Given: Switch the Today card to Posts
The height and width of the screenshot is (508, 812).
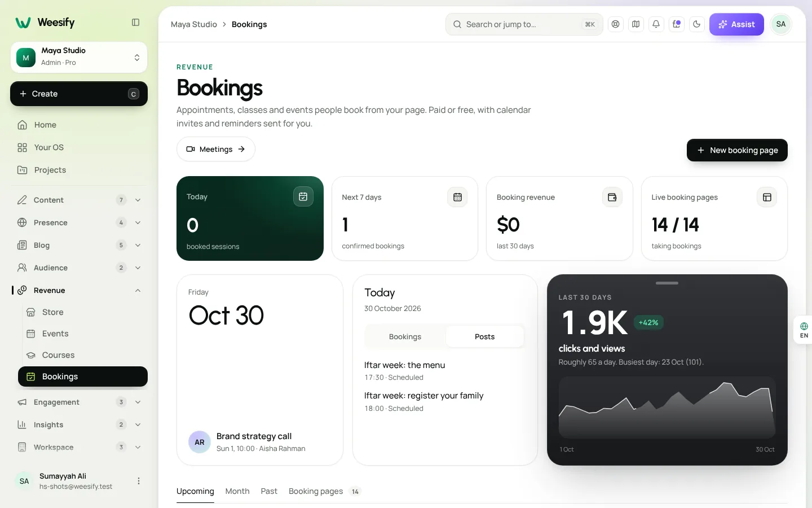Looking at the screenshot, I should (484, 336).
